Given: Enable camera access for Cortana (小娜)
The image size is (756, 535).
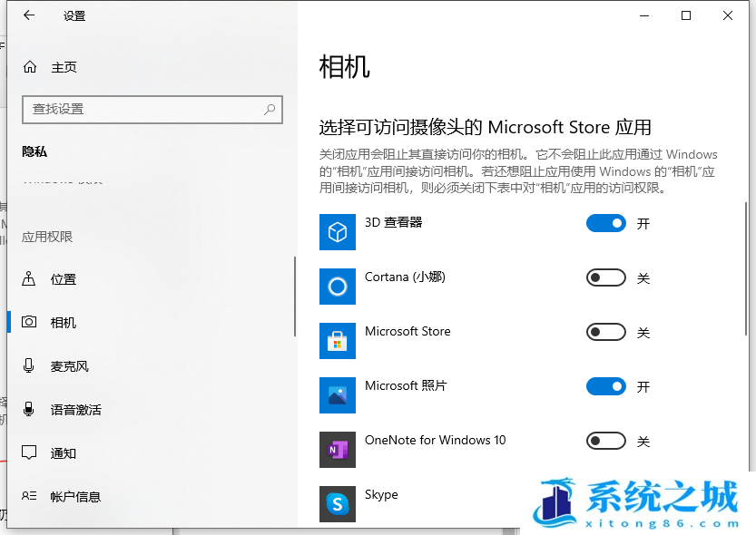Looking at the screenshot, I should (606, 277).
